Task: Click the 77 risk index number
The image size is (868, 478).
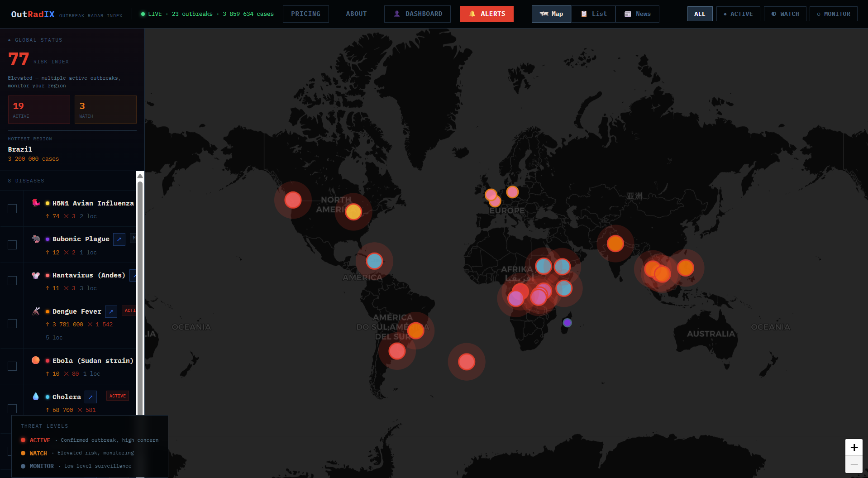Action: 19,59
